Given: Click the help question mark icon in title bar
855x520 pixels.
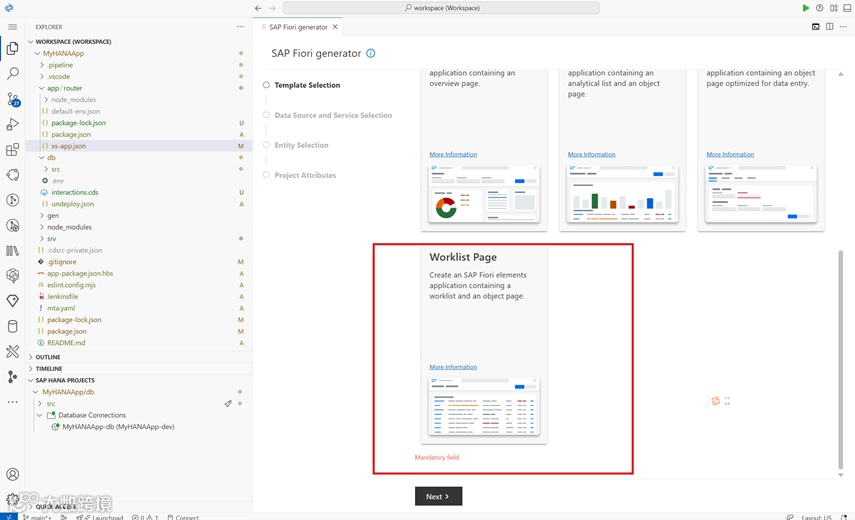Looking at the screenshot, I should [x=820, y=8].
